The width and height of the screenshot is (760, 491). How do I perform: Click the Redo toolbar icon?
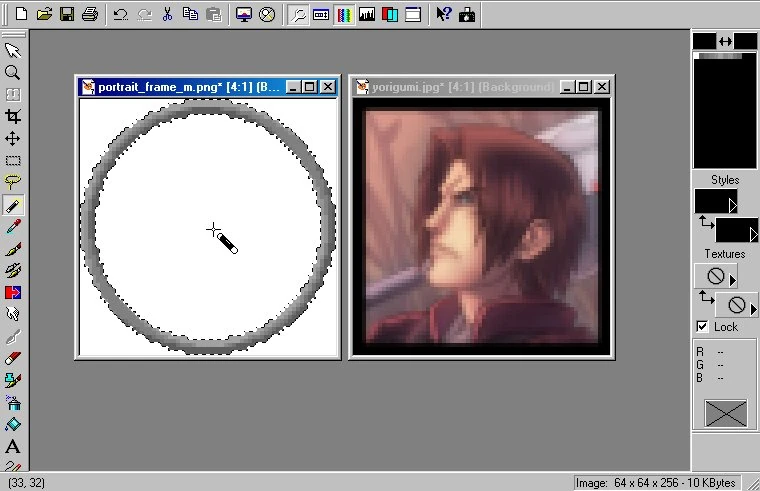(144, 14)
